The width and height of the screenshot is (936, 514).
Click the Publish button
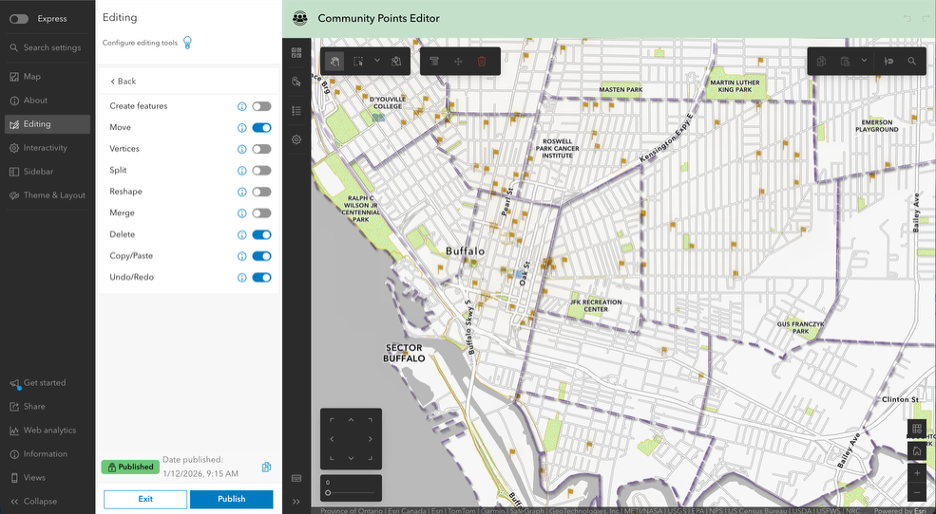point(232,499)
